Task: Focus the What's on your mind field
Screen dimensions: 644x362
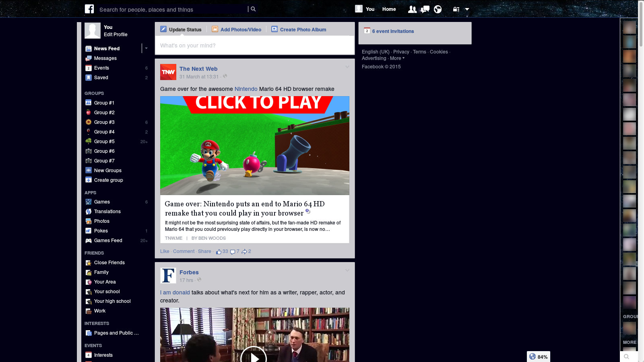Action: 255,45
